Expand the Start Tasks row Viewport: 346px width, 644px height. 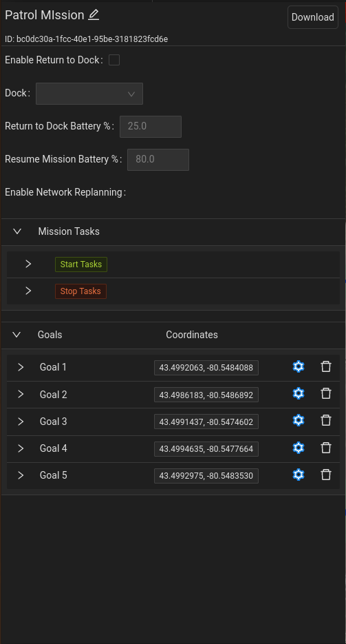click(x=28, y=264)
